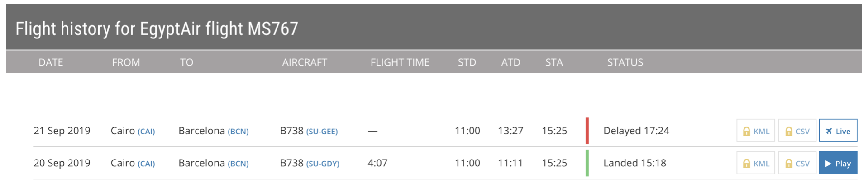Open the BCN airport link in 20 Sep row
This screenshot has height=188, width=868.
(x=238, y=164)
